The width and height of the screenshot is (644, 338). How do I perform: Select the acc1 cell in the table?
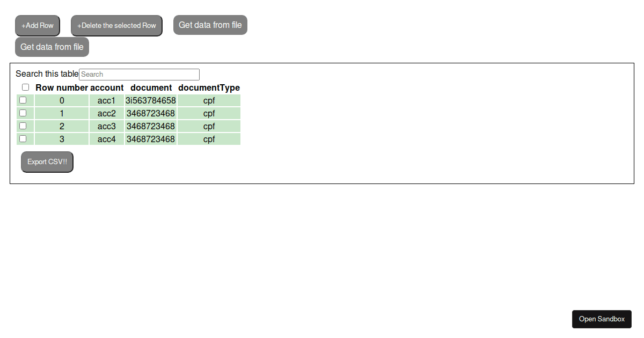coord(106,100)
